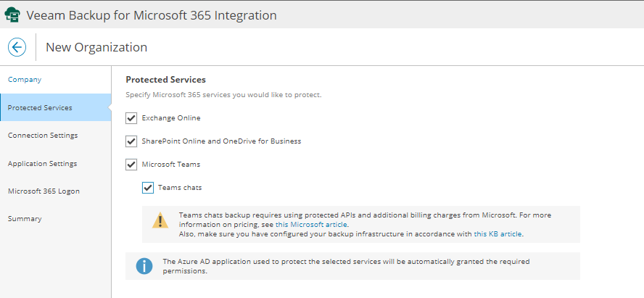Click the Protected Services section heading
The width and height of the screenshot is (644, 298).
pos(165,79)
